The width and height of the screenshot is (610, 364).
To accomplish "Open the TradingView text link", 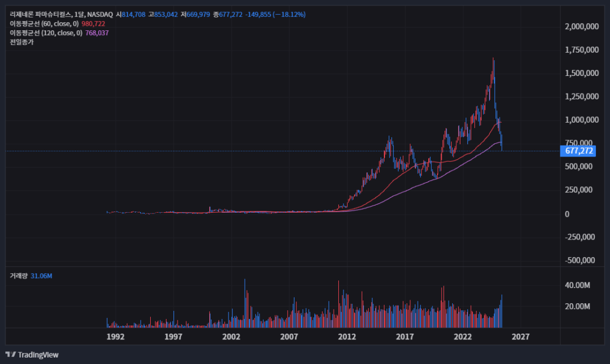I will (x=38, y=355).
